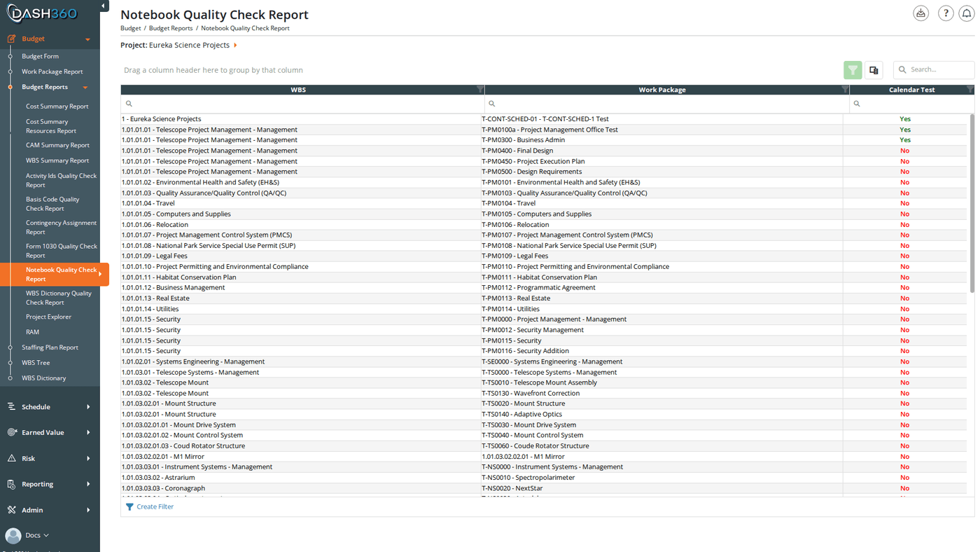Toggle the green filter row button
This screenshot has width=980, height=552.
[853, 70]
